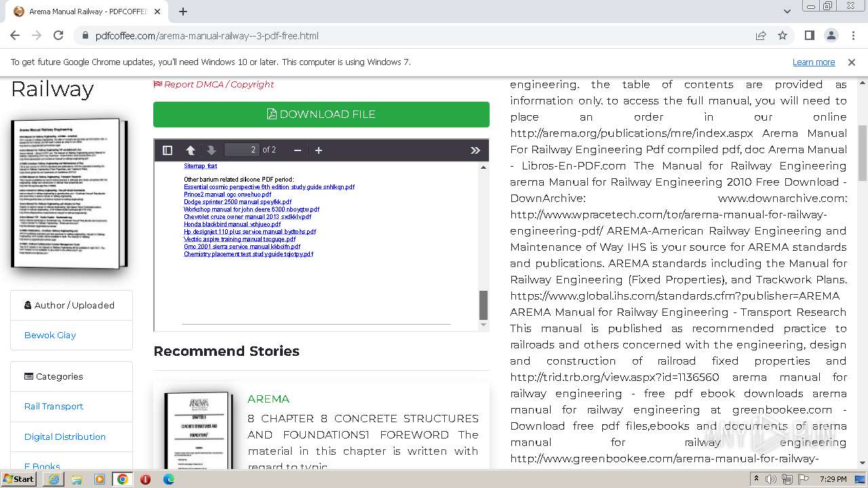Open the volume control tray icon
The height and width of the screenshot is (488, 868).
point(771,479)
